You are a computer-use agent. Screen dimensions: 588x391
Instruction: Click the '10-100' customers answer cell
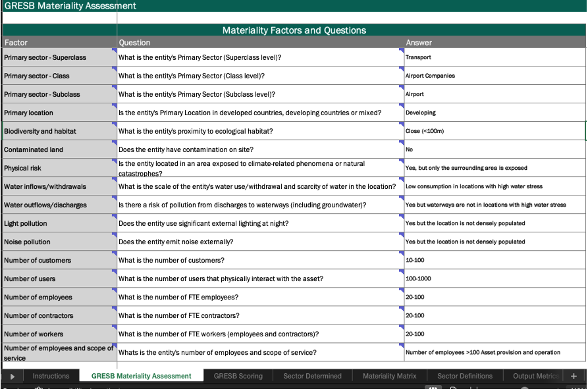(x=495, y=260)
